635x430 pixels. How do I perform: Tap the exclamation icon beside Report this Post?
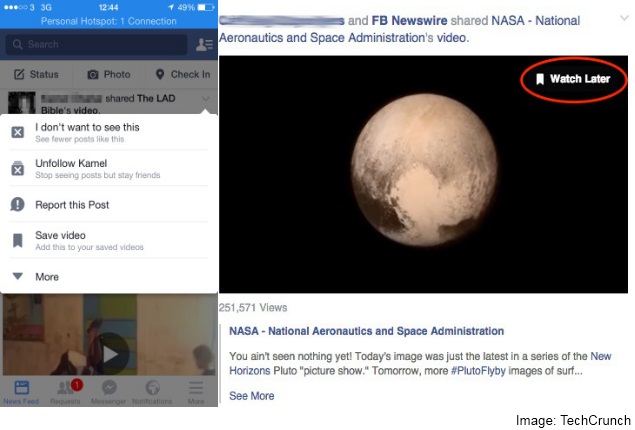(17, 204)
